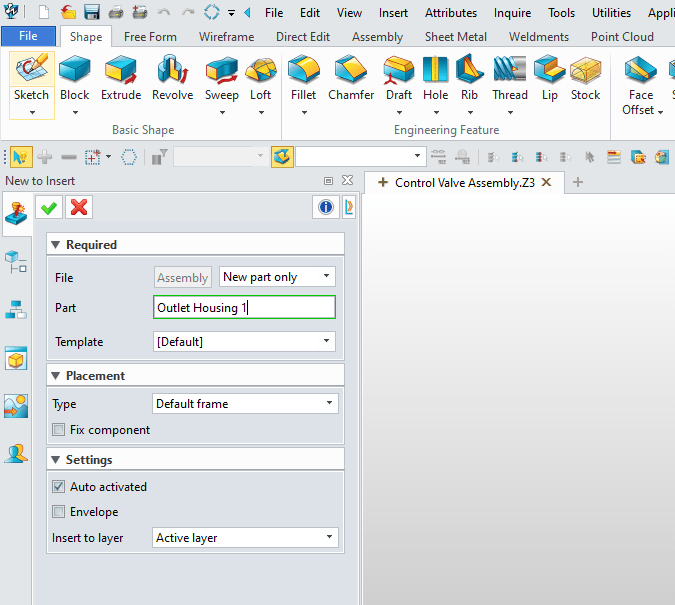Open the Template dropdown
Screen dimensions: 675x605
245,342
